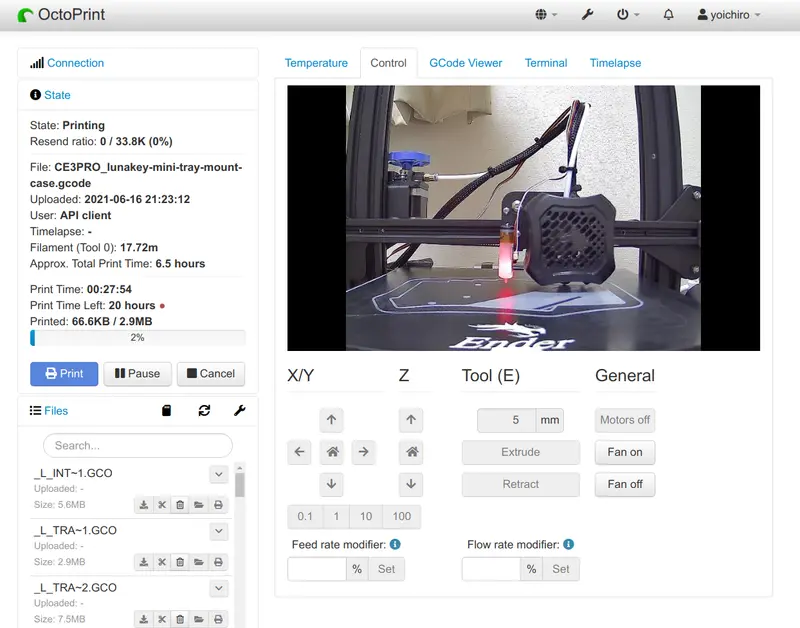800x628 pixels.
Task: Open the Timelapse tab
Action: pyautogui.click(x=615, y=63)
